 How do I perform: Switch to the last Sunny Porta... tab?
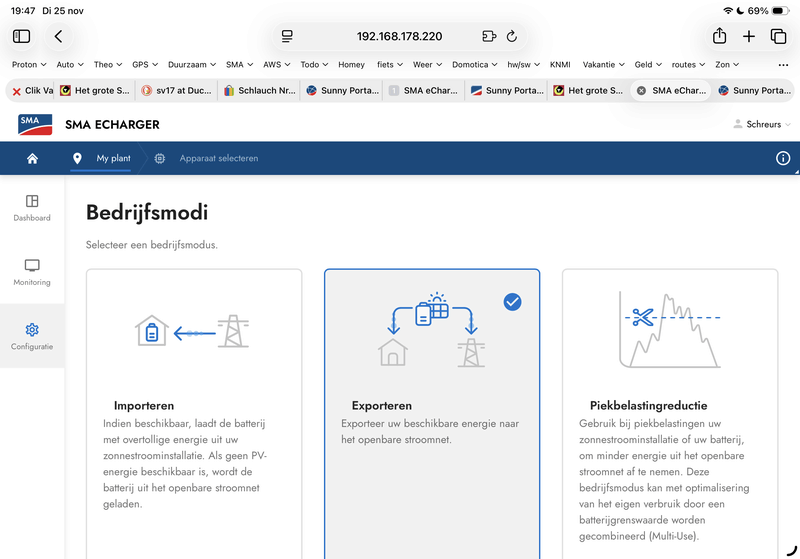[755, 91]
